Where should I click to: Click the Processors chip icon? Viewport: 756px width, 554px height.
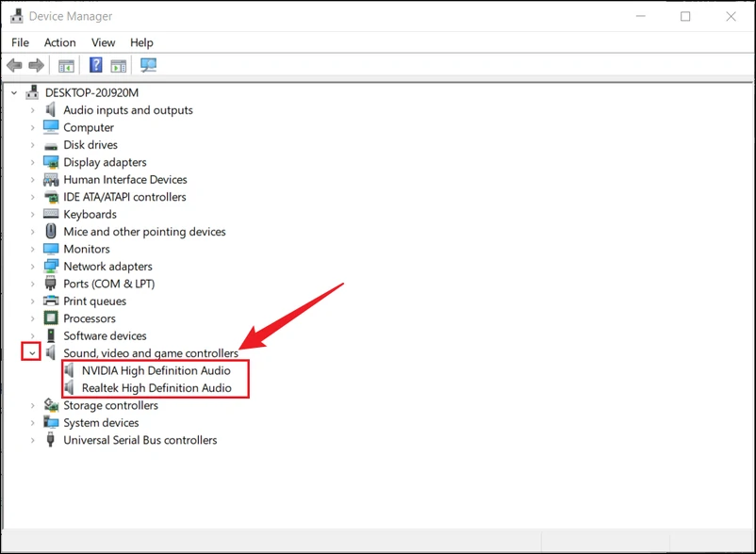[x=51, y=318]
